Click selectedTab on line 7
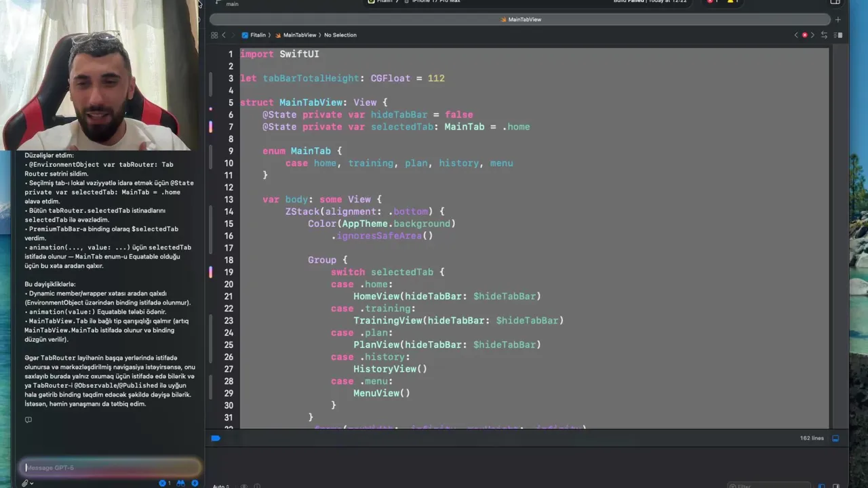The image size is (868, 488). [x=401, y=127]
